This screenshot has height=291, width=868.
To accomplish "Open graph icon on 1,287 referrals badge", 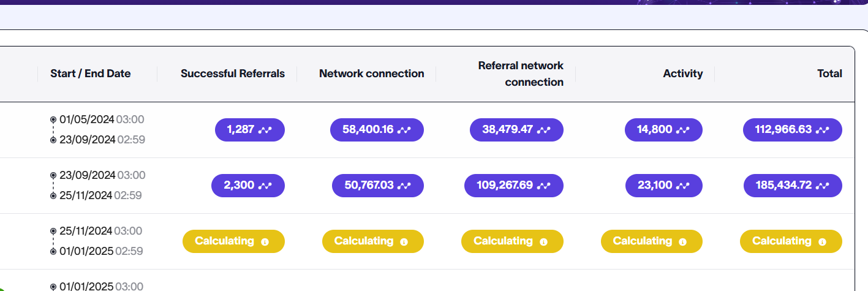I will point(265,130).
